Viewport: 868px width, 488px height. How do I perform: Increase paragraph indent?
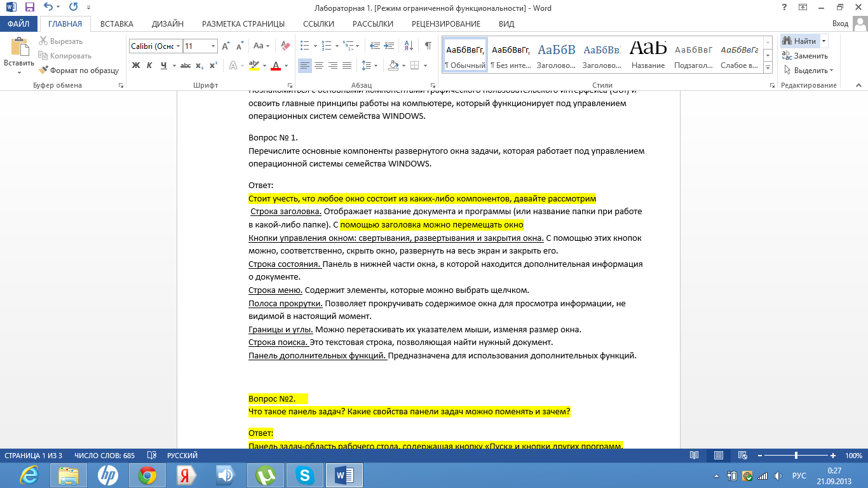tap(389, 46)
